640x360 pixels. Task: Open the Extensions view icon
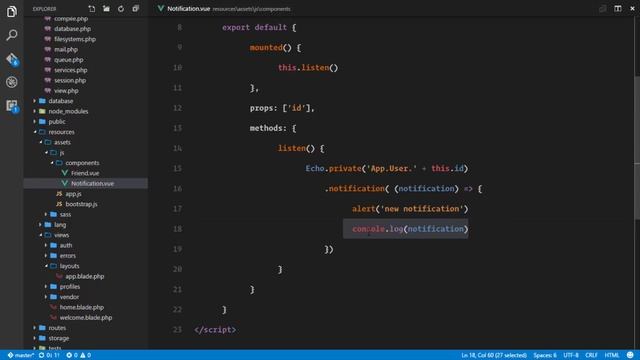click(12, 106)
